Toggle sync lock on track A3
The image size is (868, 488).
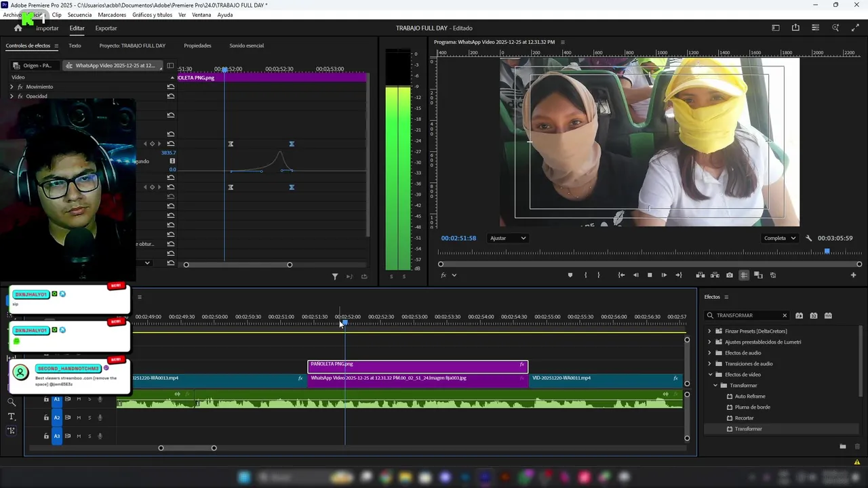(68, 436)
